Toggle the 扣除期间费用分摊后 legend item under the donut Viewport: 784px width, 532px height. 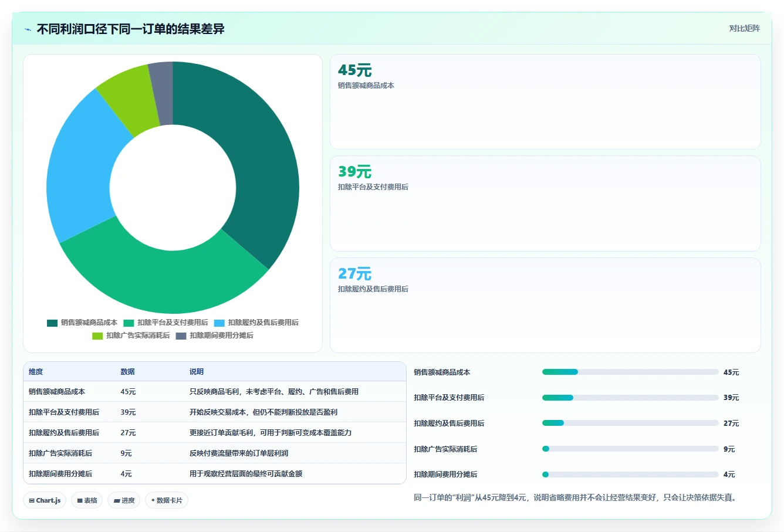pyautogui.click(x=215, y=336)
